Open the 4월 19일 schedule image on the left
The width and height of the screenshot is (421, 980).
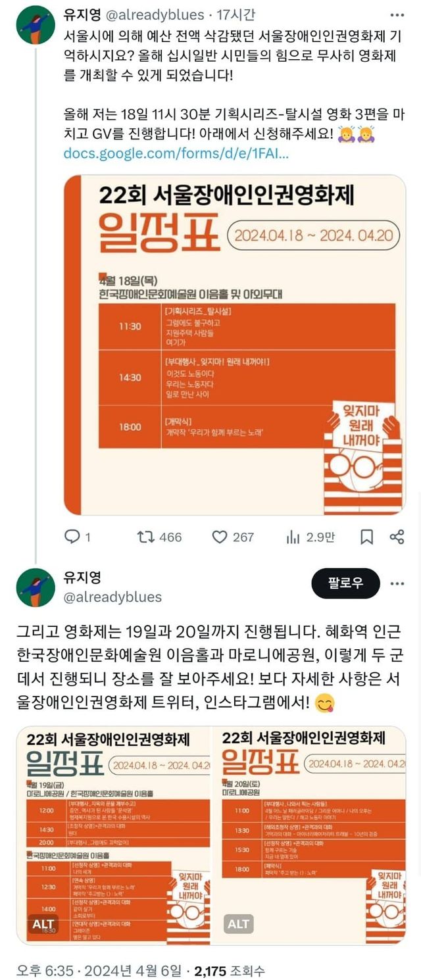(x=113, y=835)
